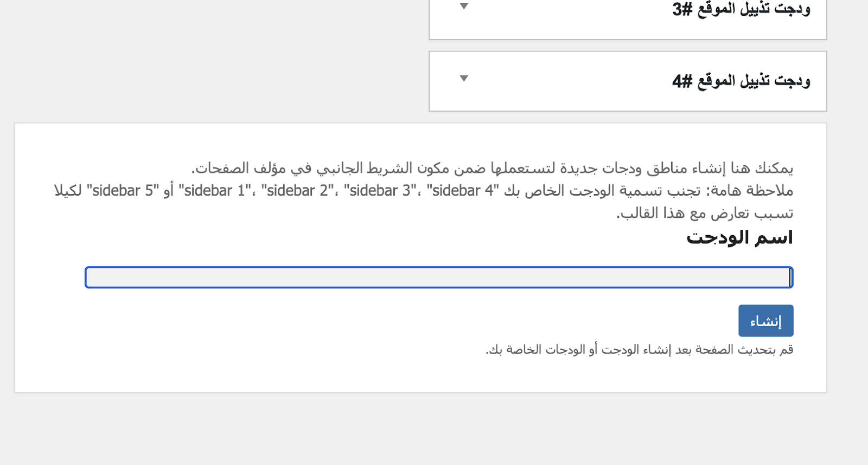Viewport: 868px width, 465px height.
Task: Click the 'ودجت تذييل الموقع #3' title
Action: (741, 9)
